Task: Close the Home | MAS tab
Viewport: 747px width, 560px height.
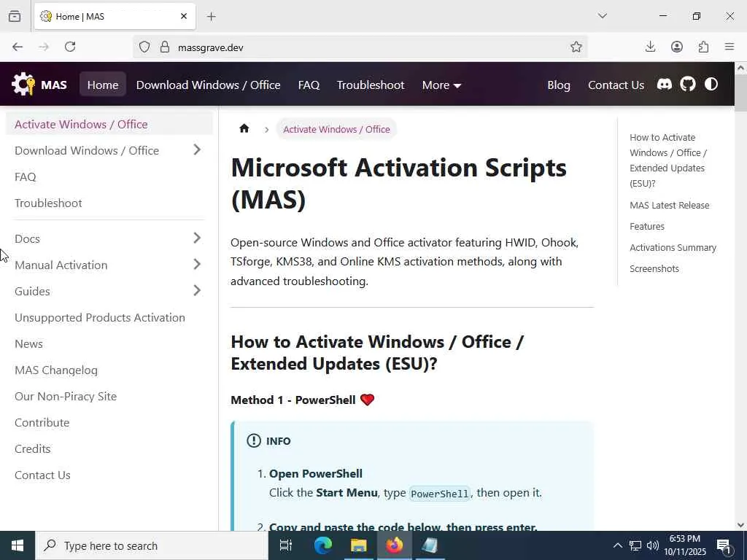Action: 184,16
